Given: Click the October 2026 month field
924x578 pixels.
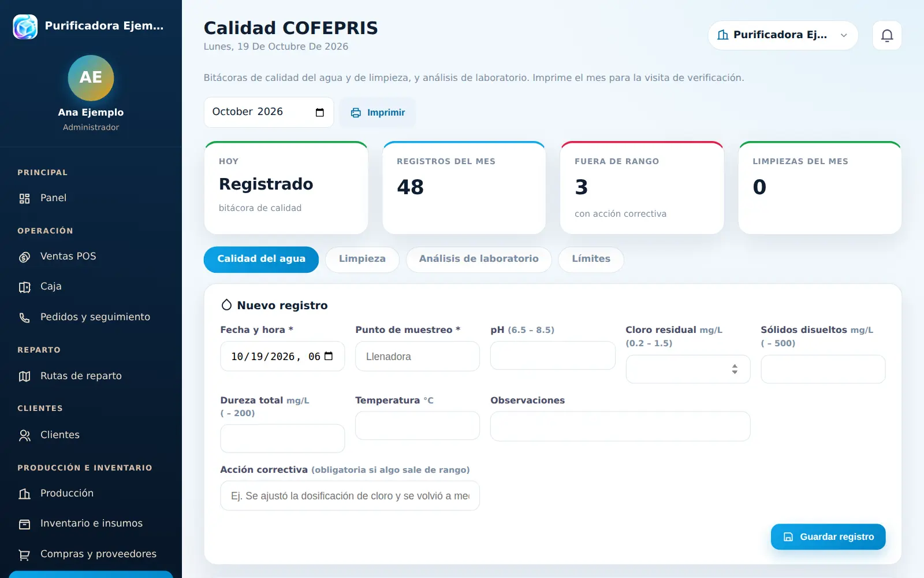Looking at the screenshot, I should 269,112.
